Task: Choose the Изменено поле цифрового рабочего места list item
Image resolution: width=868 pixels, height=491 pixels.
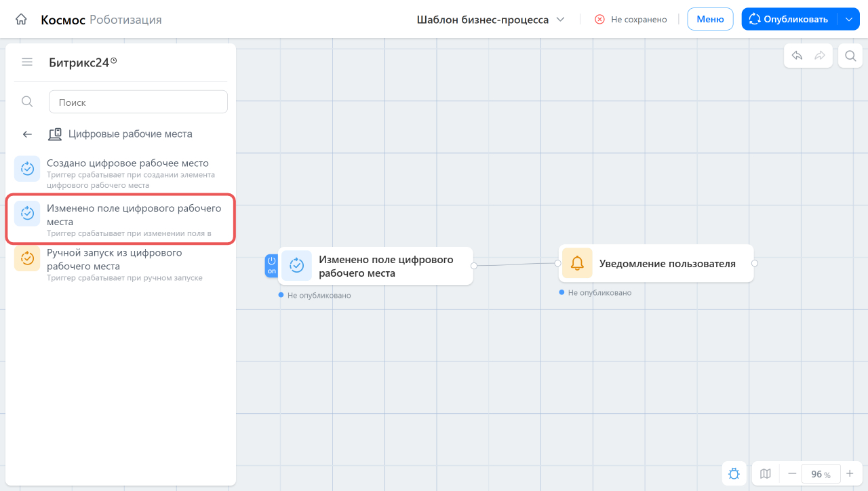Action: pyautogui.click(x=121, y=219)
